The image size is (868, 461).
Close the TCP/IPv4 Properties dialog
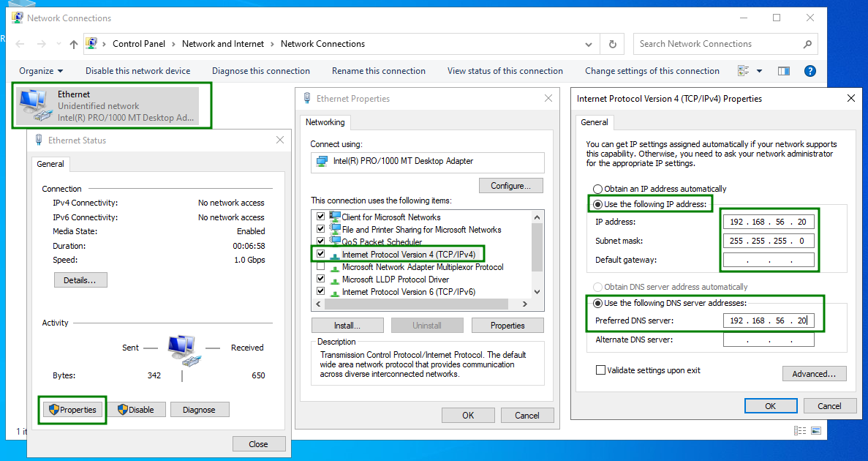pos(851,98)
